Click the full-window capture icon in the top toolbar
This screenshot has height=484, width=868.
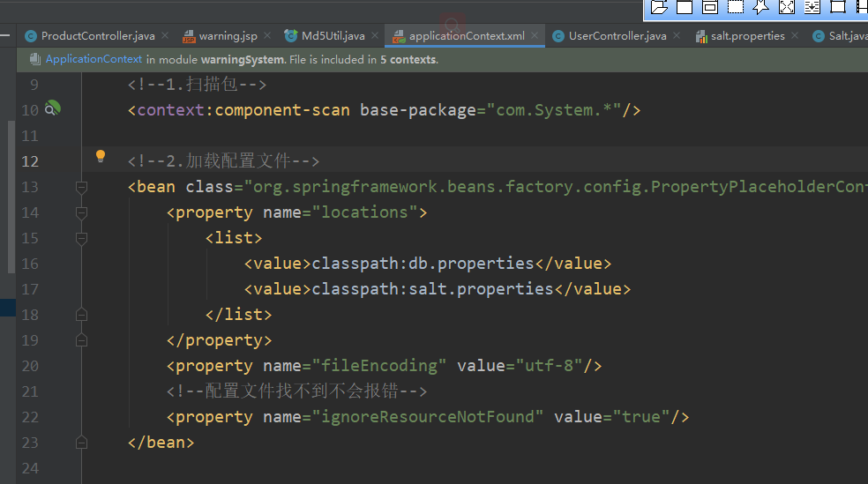tap(685, 7)
